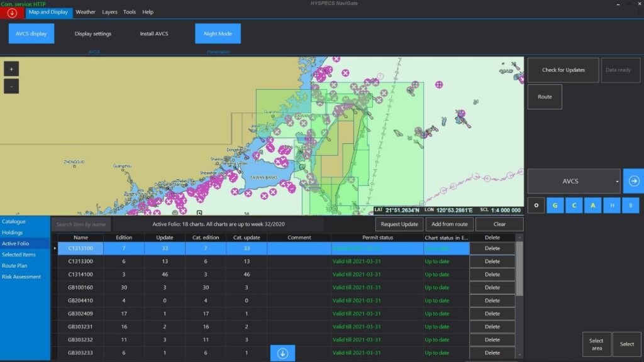Sort by Name column header

80,238
